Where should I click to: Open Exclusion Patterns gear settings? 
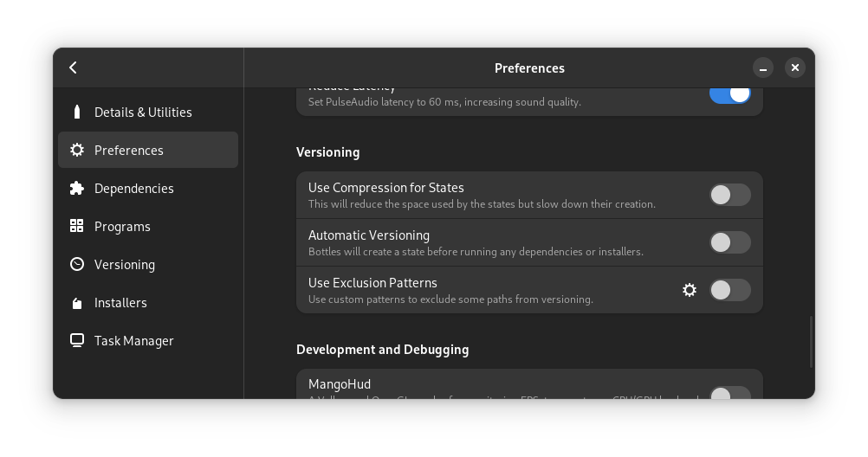coord(690,290)
